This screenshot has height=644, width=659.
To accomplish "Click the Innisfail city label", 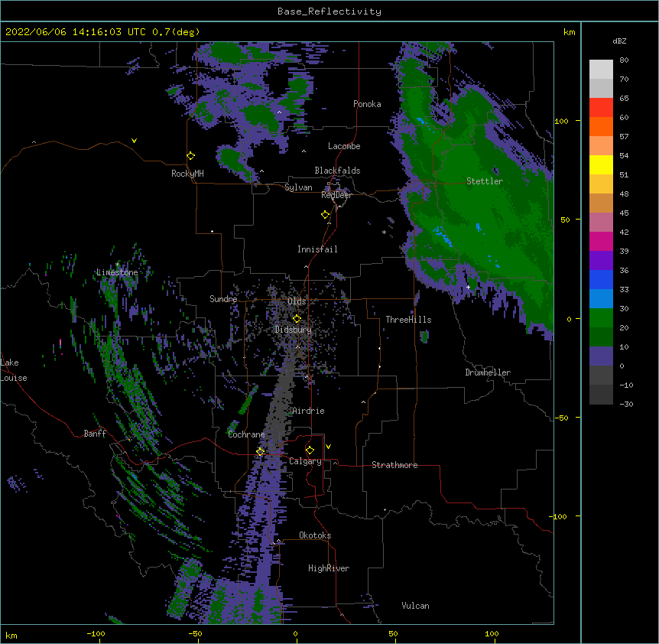I will click(x=317, y=249).
